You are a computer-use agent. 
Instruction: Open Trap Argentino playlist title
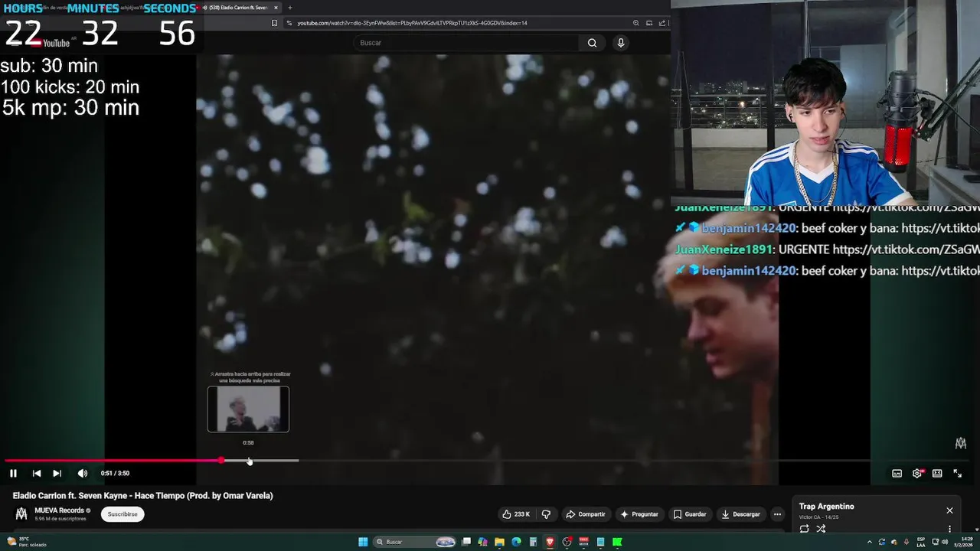[826, 507]
